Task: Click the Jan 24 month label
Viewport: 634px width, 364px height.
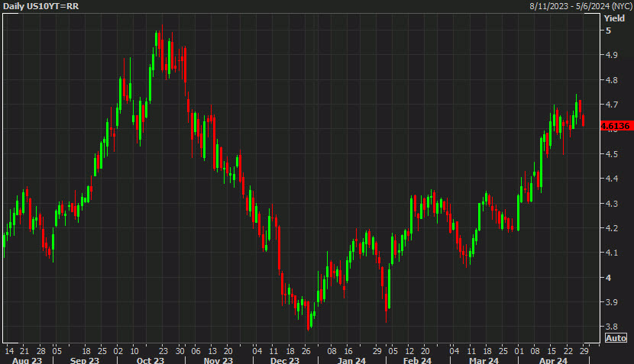Action: point(351,360)
